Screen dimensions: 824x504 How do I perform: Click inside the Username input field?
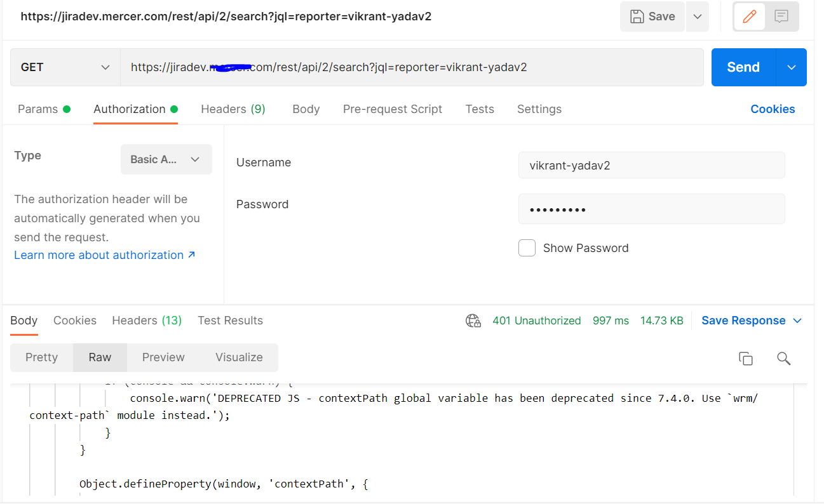pyautogui.click(x=651, y=165)
